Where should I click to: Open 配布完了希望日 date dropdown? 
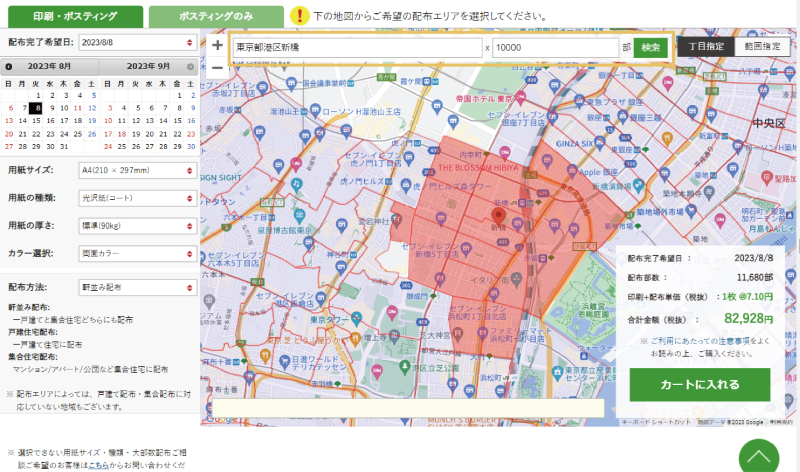click(x=138, y=42)
